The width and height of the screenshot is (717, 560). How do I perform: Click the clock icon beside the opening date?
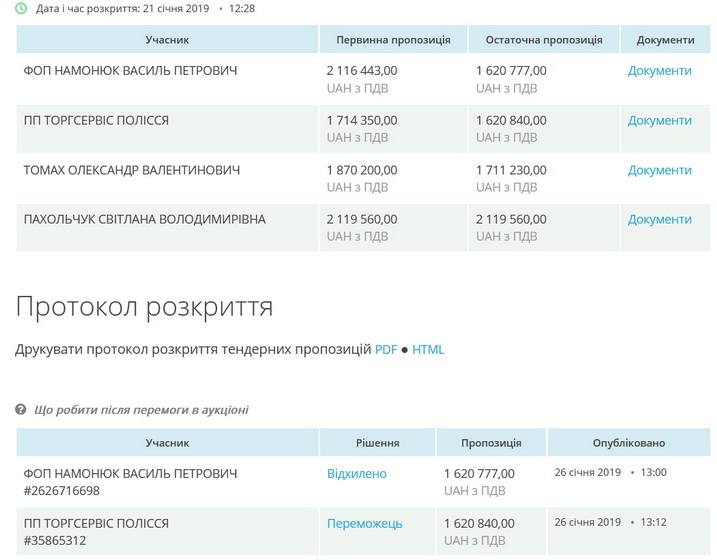pyautogui.click(x=21, y=8)
